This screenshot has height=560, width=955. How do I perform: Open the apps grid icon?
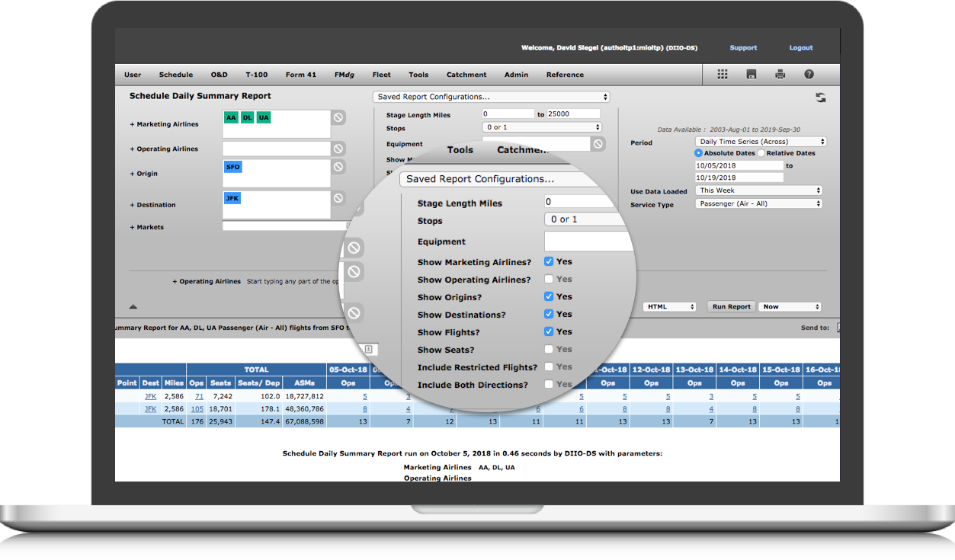pos(723,75)
